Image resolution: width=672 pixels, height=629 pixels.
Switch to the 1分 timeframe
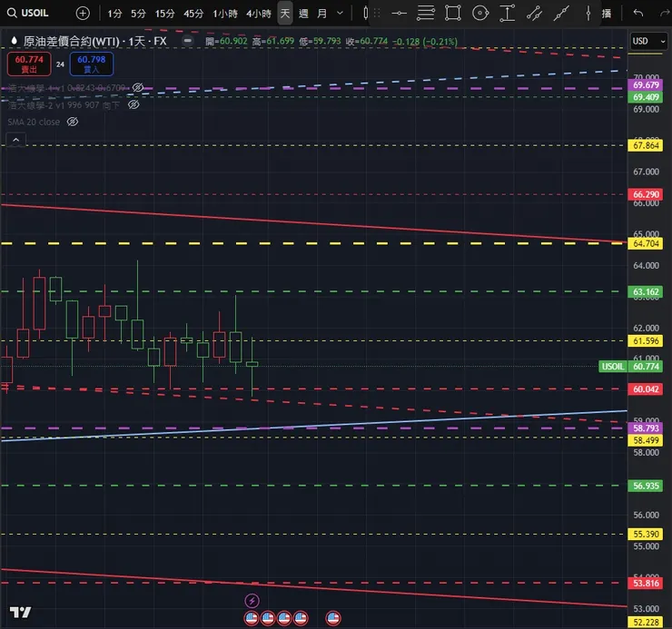click(x=114, y=14)
